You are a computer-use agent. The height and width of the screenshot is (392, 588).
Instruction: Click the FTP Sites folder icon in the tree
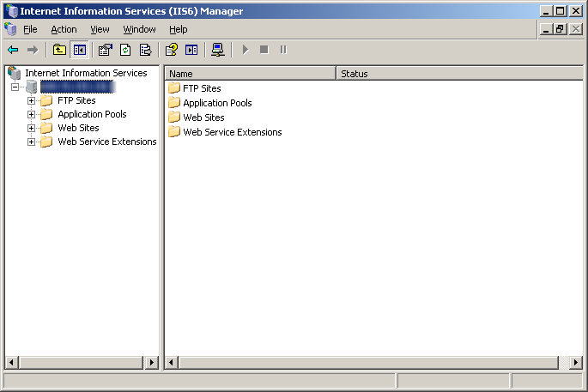[x=46, y=100]
